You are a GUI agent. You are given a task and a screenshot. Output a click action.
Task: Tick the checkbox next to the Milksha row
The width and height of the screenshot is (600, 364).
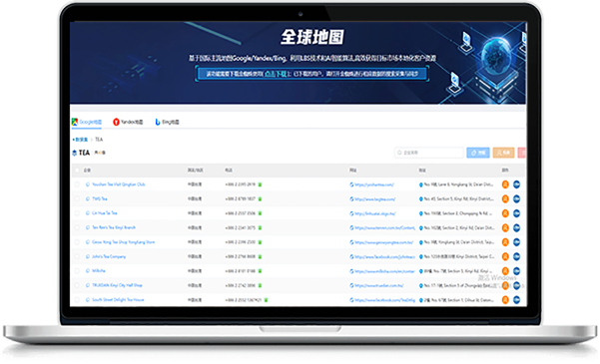pos(77,271)
